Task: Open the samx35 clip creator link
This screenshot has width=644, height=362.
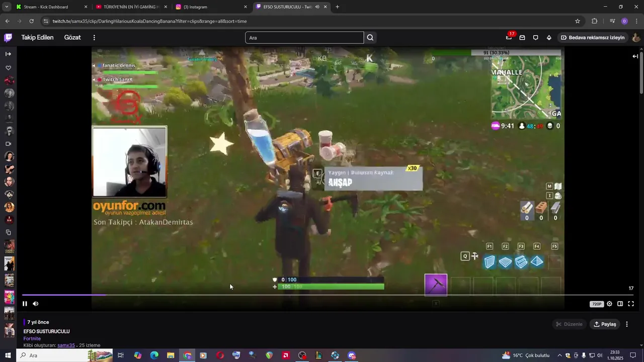Action: 66,345
